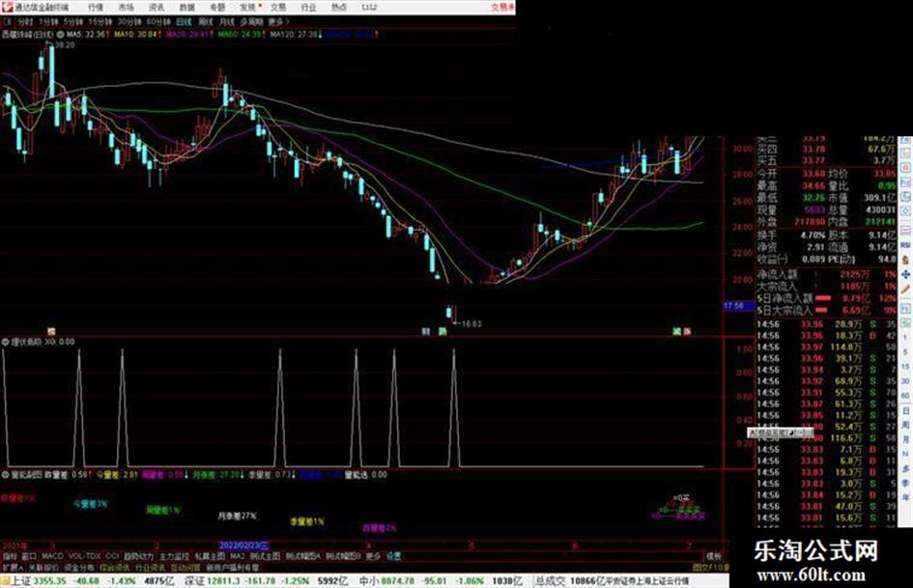This screenshot has height=588, width=913.
Task: Switch to 60-minute period in right sidebar
Action: [905, 395]
